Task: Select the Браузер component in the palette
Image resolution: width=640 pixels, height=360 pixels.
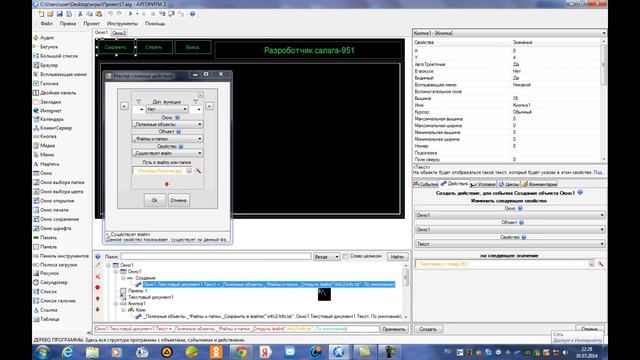Action: point(45,65)
